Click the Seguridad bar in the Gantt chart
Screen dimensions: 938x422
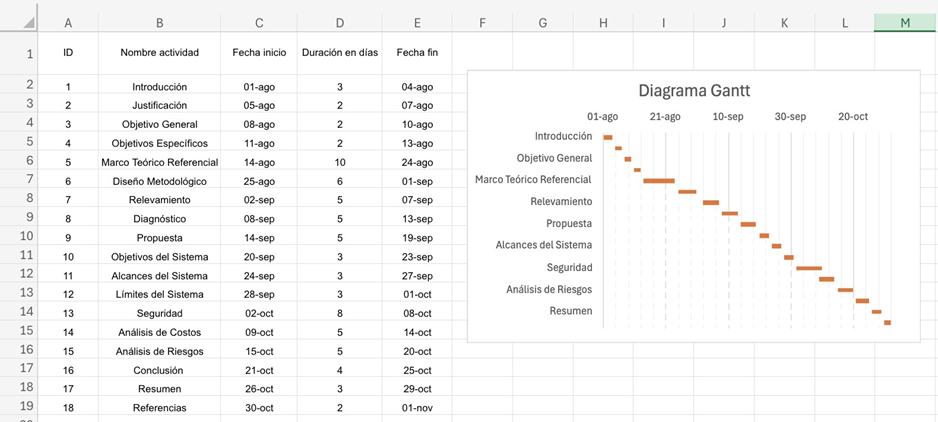click(808, 268)
